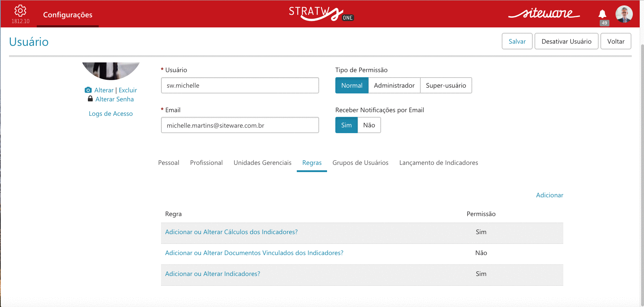Open Logs de Acesso link
Screen dimensions: 644x307
point(111,114)
